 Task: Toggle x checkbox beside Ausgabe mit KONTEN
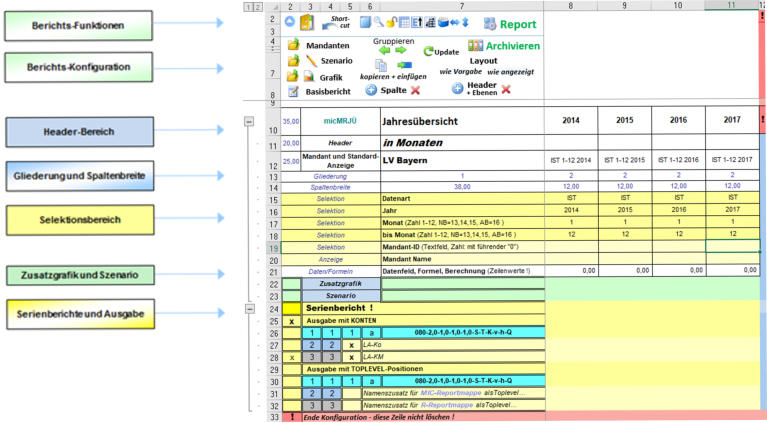point(291,322)
